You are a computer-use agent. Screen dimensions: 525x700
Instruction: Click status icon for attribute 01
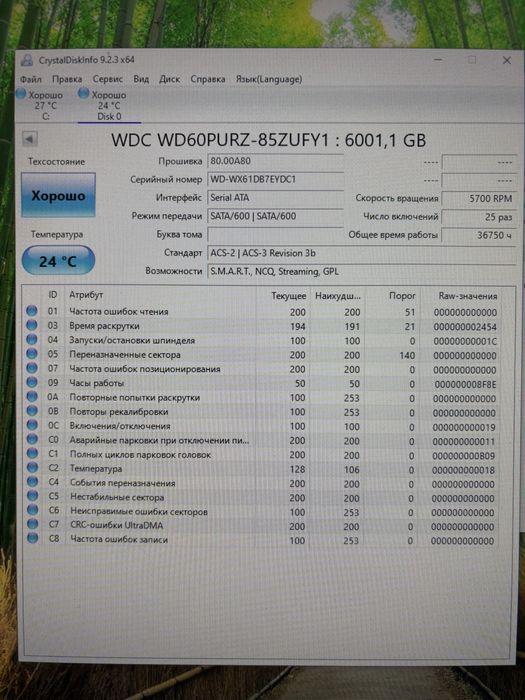pos(32,311)
